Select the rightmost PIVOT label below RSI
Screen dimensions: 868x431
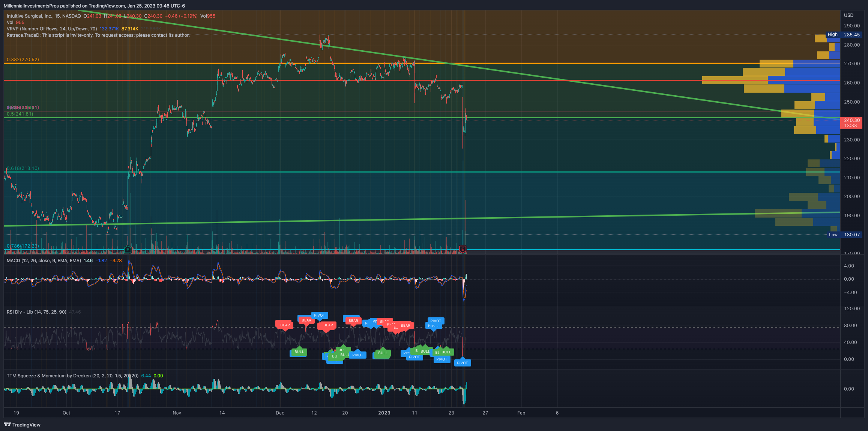click(462, 363)
